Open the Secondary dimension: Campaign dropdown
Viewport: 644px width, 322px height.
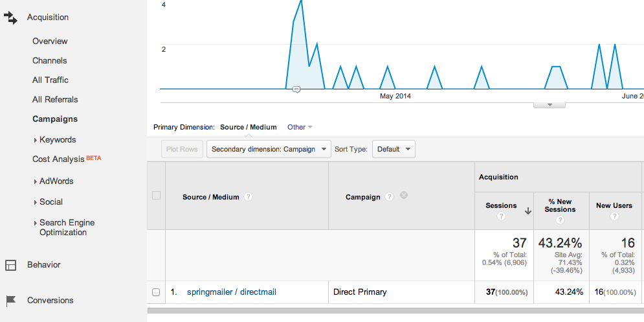[269, 149]
